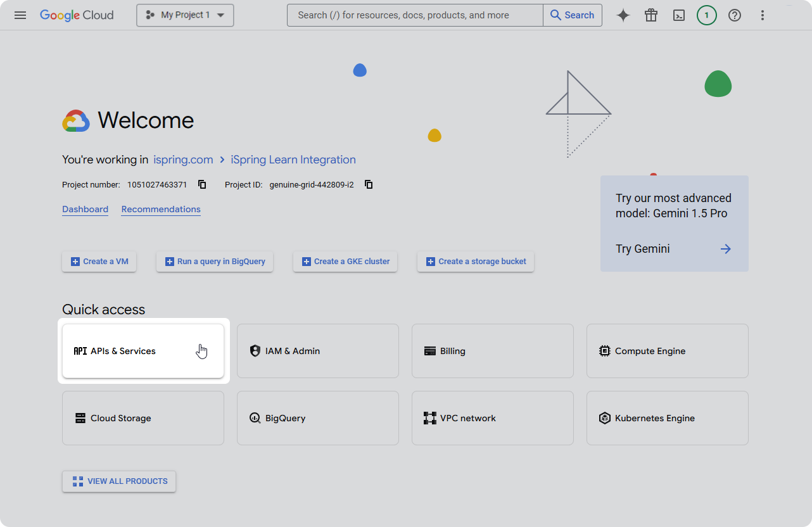Open the Compute Engine card
The width and height of the screenshot is (812, 527).
pos(668,351)
